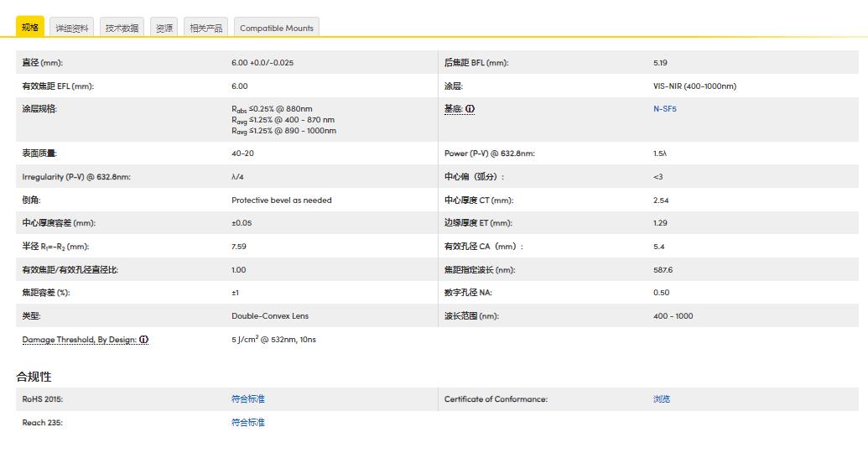Image resolution: width=868 pixels, height=458 pixels.
Task: Click the VIS-NIR (400-1000nm) coating value
Action: coord(694,86)
